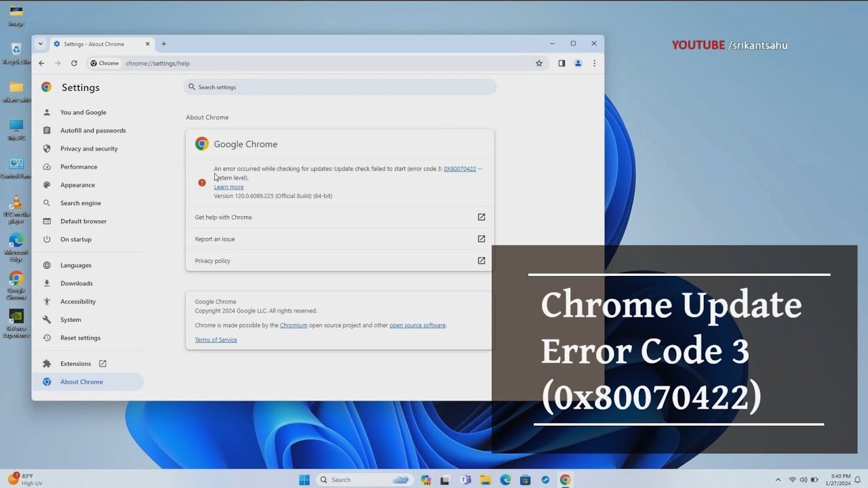
Task: Open the open source software link
Action: (x=418, y=325)
